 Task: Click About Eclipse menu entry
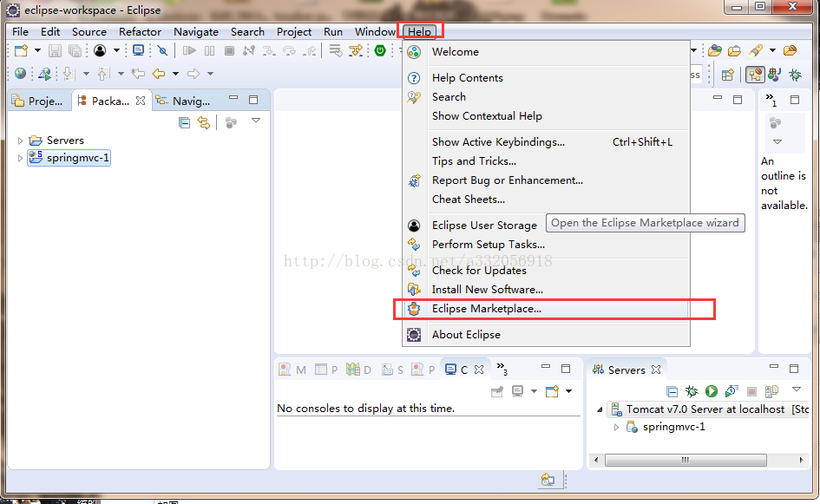[x=546, y=335]
